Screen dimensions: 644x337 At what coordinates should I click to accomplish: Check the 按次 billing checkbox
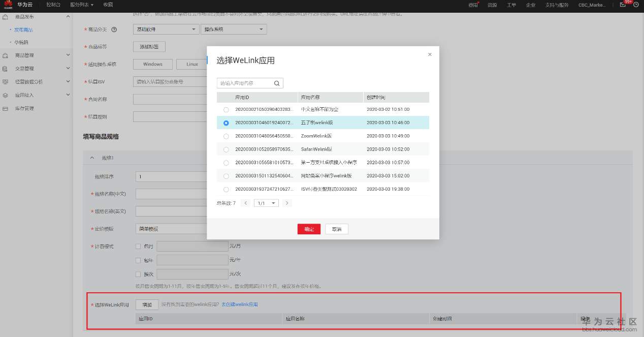click(138, 274)
